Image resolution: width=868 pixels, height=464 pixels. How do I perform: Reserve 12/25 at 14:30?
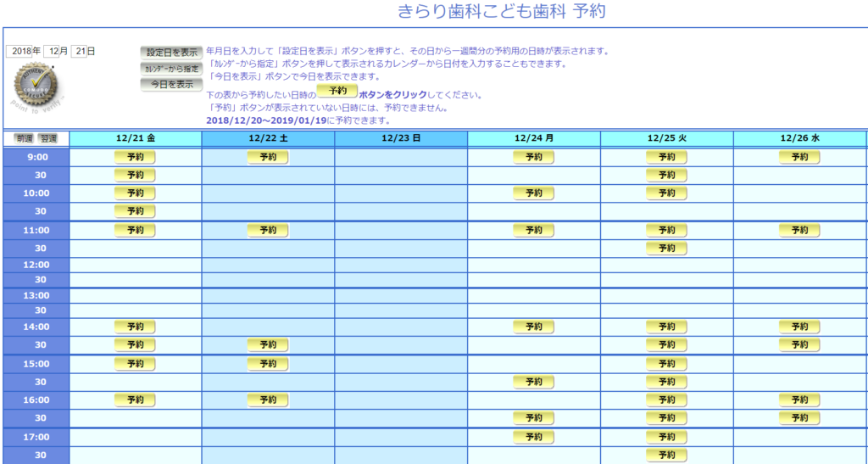pyautogui.click(x=666, y=345)
